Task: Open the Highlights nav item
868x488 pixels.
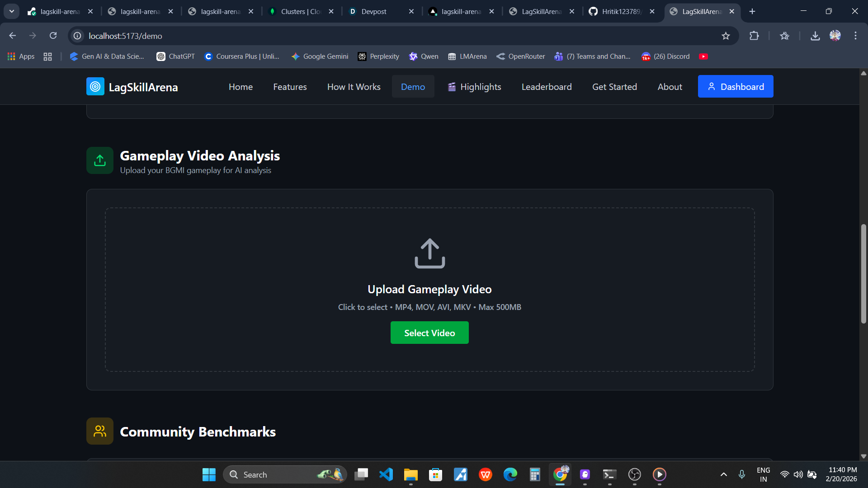Action: coord(474,87)
